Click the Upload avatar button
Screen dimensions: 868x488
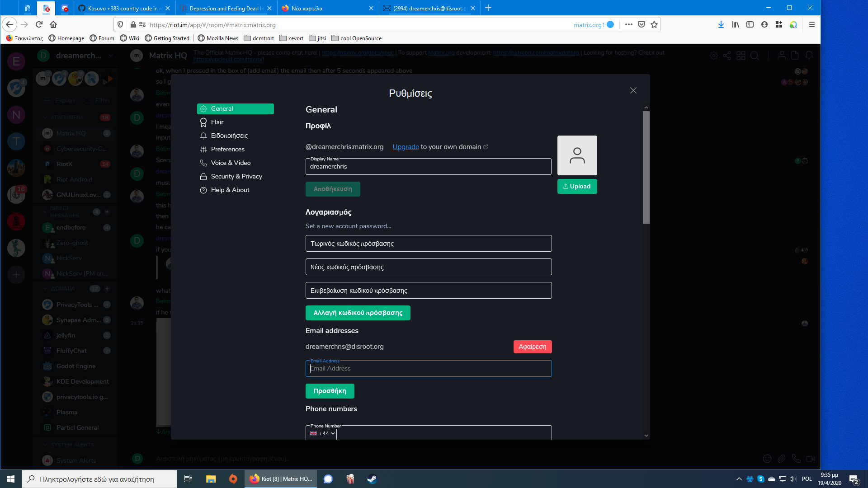click(x=577, y=186)
